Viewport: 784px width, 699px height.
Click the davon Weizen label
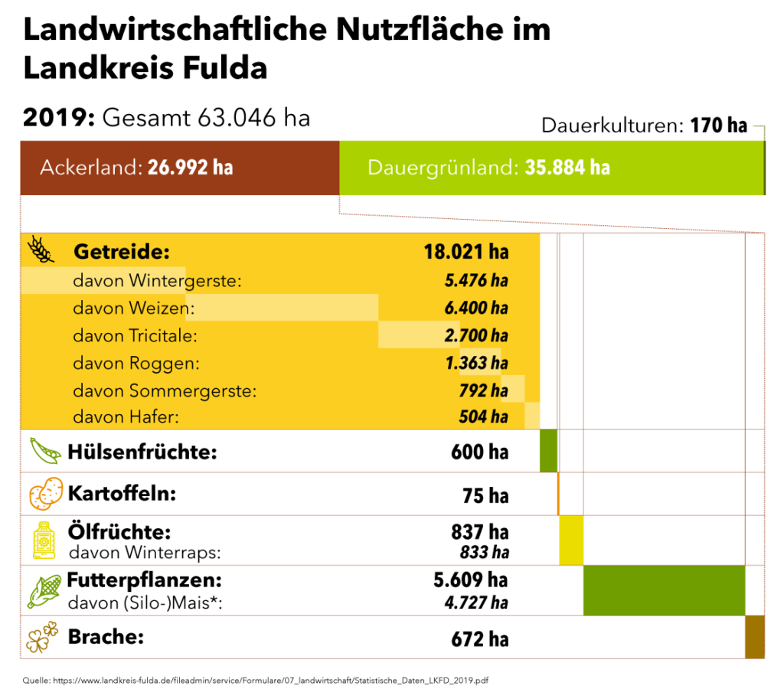click(134, 309)
